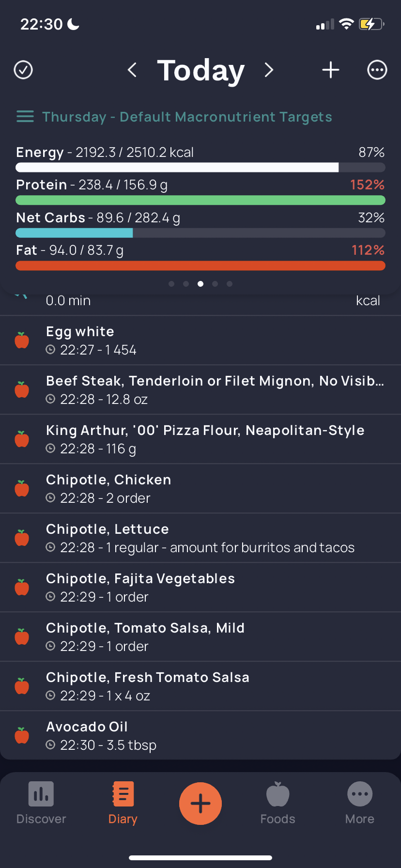401x868 pixels.
Task: Tap the plus icon in top header
Action: (331, 70)
